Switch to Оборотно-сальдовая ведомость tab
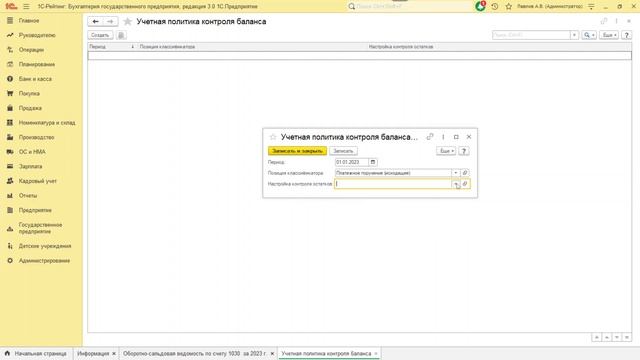Viewport: 640px width, 360px height. [x=195, y=353]
